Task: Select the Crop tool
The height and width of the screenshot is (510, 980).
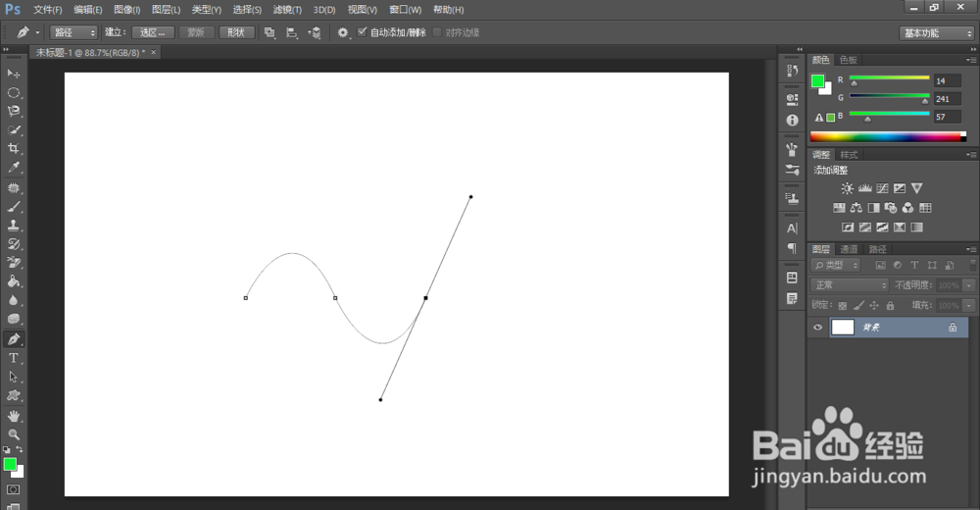Action: pos(13,148)
